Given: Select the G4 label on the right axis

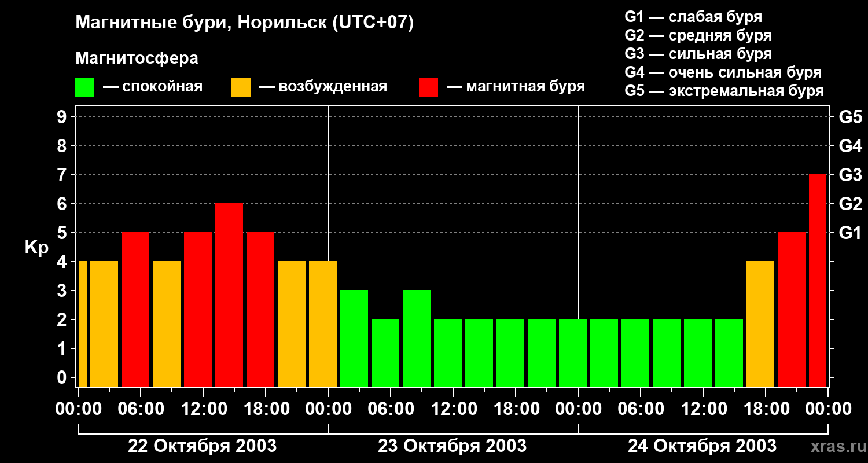Looking at the screenshot, I should [x=850, y=146].
